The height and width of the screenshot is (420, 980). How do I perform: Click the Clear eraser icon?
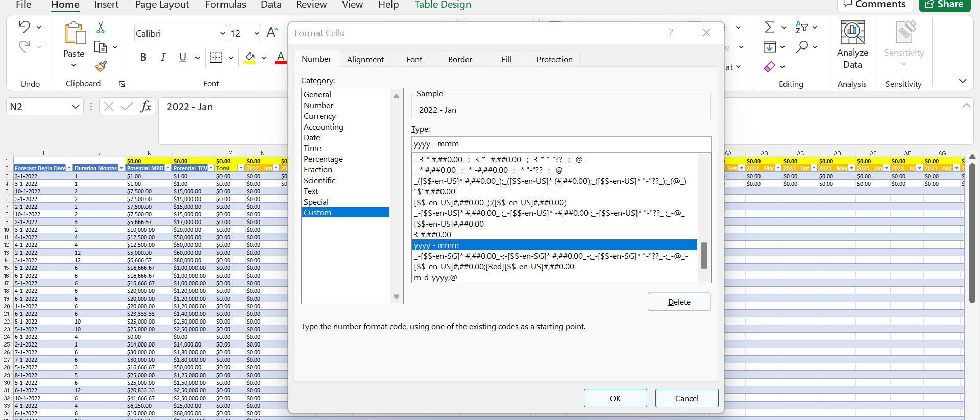(x=770, y=67)
